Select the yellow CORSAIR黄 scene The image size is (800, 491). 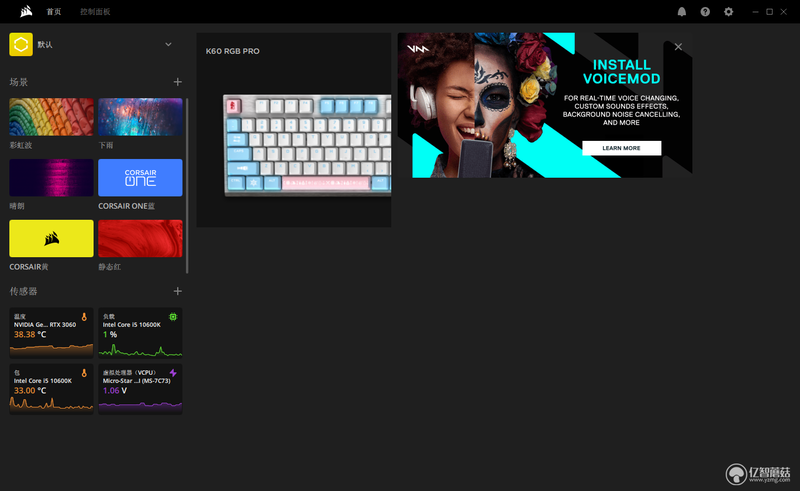52,238
